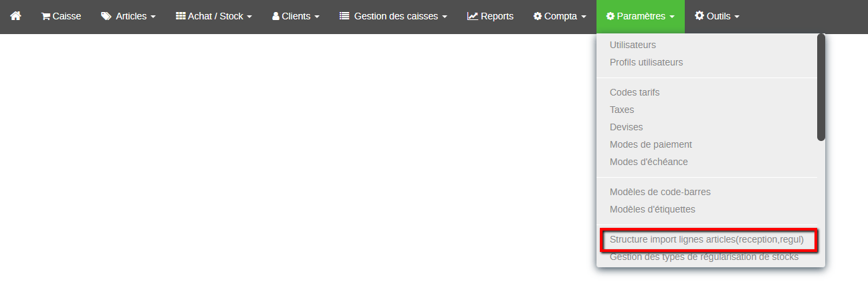Select the Taxes entry
This screenshot has height=286, width=868.
[622, 110]
